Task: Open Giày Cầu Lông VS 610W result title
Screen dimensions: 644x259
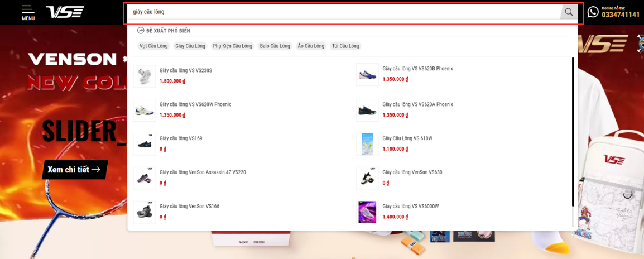Action: pyautogui.click(x=407, y=138)
